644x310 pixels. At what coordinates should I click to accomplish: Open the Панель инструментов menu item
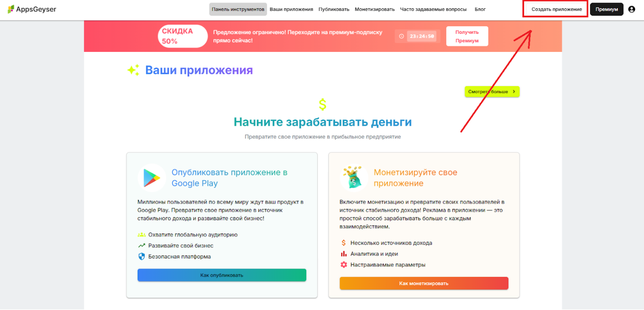click(x=238, y=8)
